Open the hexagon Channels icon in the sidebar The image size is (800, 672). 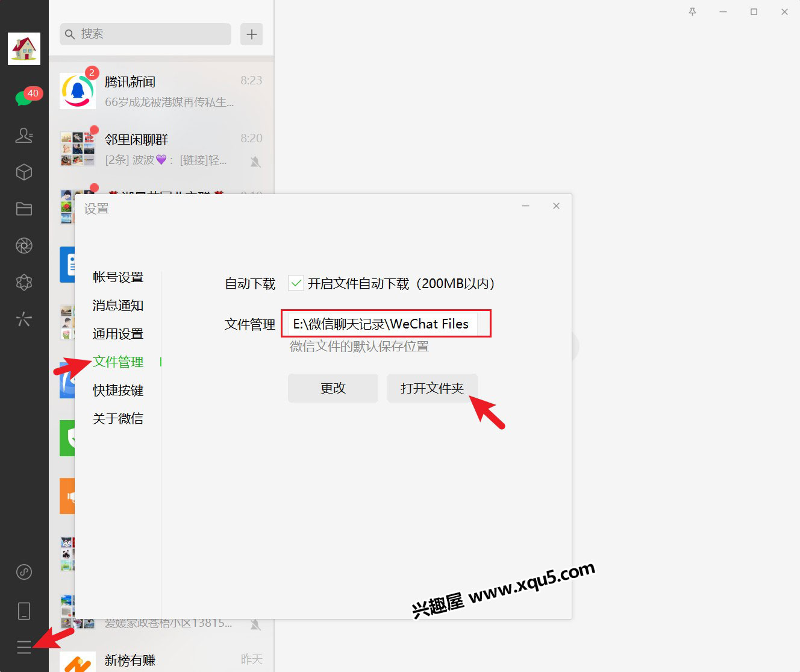(x=24, y=282)
